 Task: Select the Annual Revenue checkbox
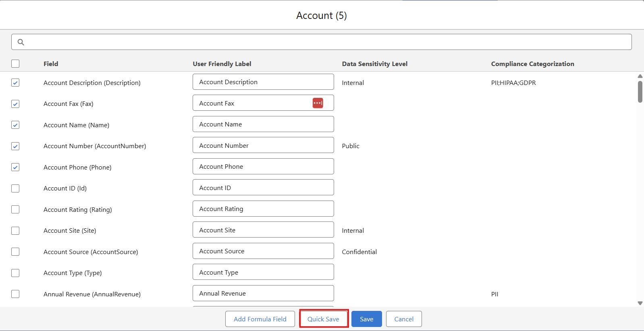pos(15,294)
